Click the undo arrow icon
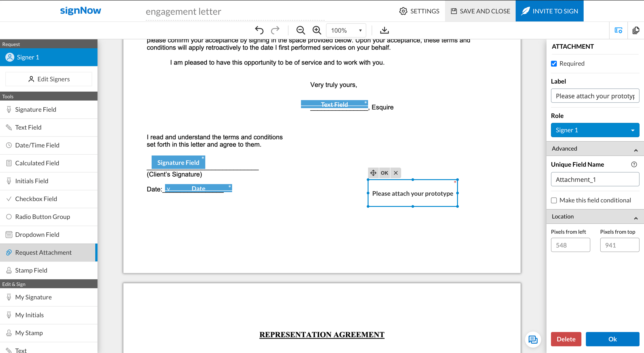Screen dimensions: 644x353 (x=259, y=30)
